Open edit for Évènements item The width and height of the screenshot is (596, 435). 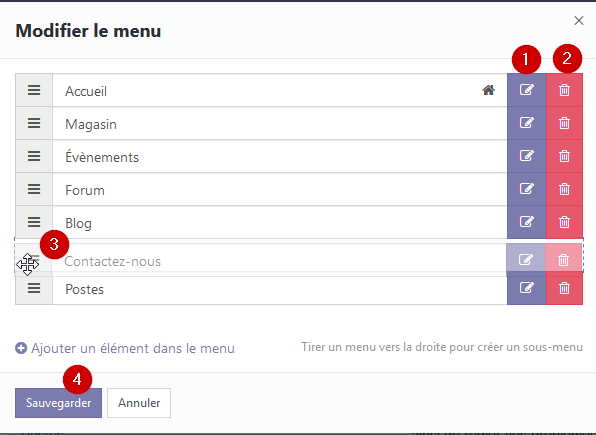click(526, 156)
